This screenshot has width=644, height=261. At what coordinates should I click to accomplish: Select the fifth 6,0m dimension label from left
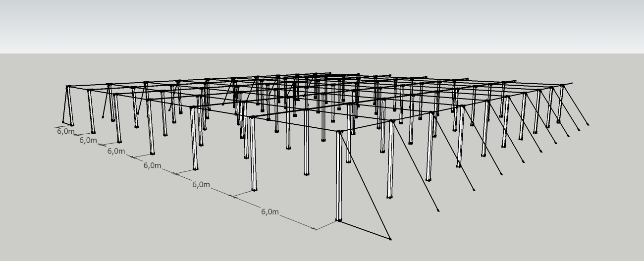[201, 185]
